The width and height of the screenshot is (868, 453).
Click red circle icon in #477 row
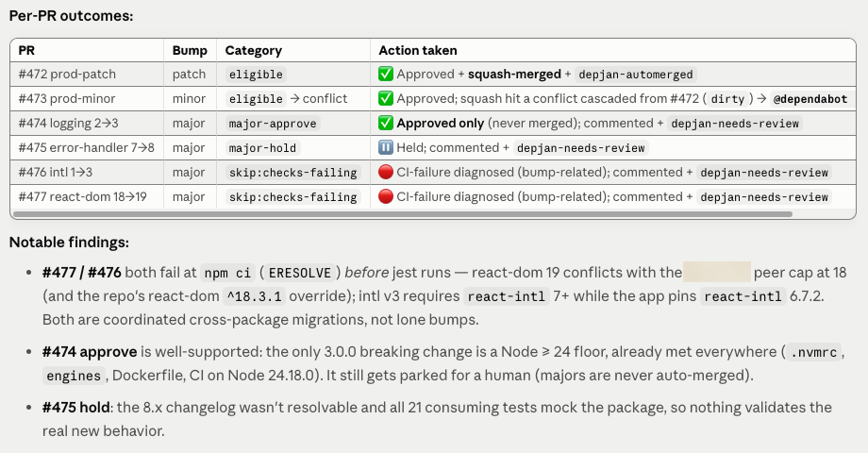[386, 196]
